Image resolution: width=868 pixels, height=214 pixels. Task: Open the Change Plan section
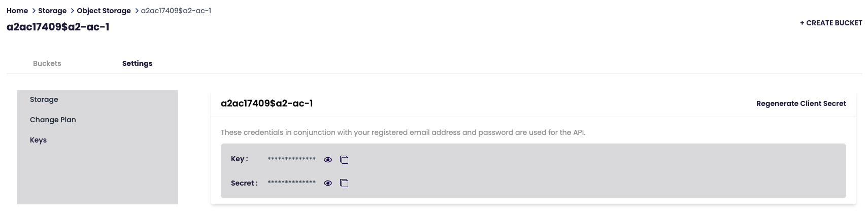tap(53, 120)
